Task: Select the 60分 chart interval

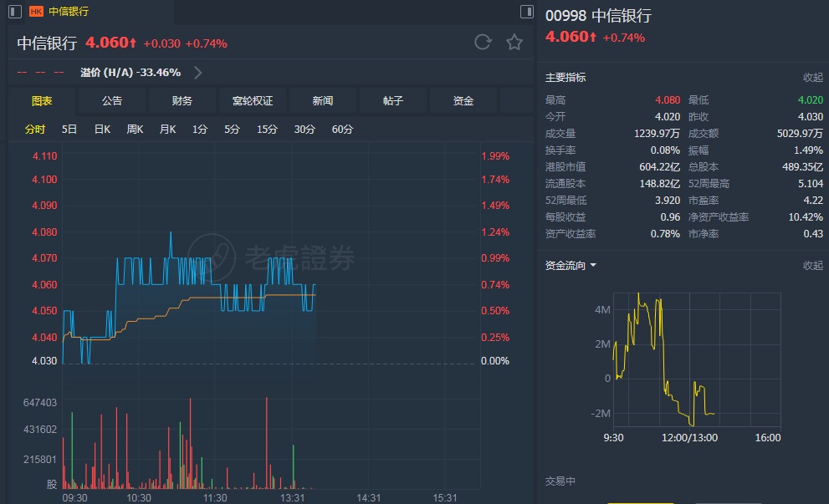Action: 342,130
